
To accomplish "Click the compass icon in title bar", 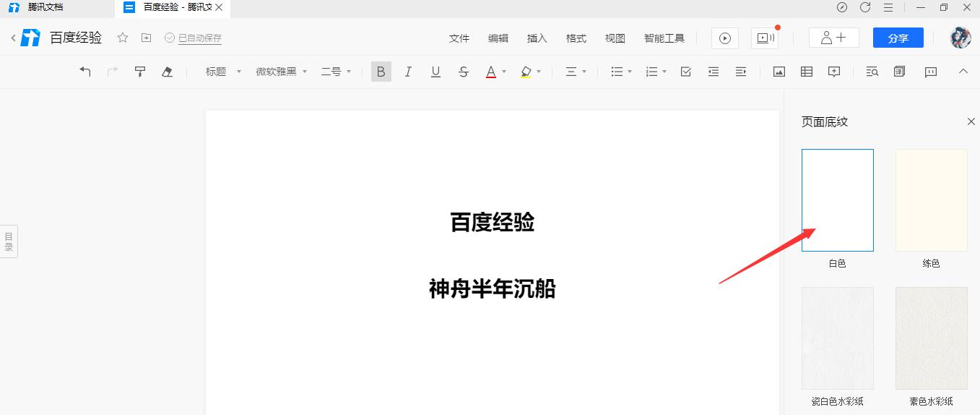I will pyautogui.click(x=842, y=7).
